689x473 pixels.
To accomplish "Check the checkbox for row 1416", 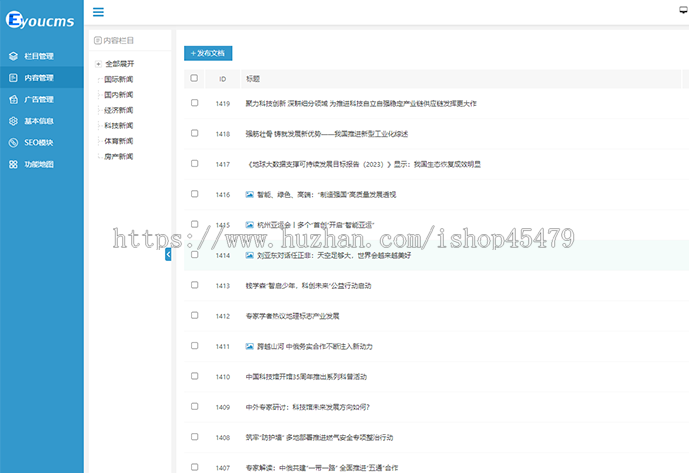I will (195, 193).
